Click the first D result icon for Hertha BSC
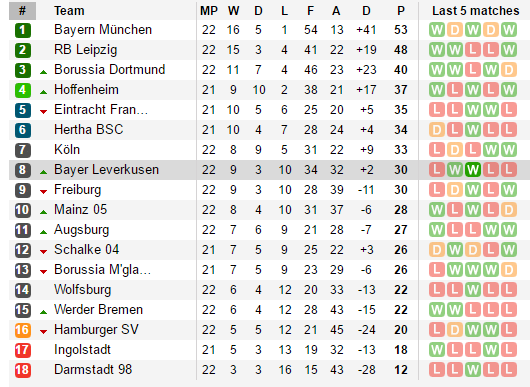The width and height of the screenshot is (530, 387). point(437,130)
